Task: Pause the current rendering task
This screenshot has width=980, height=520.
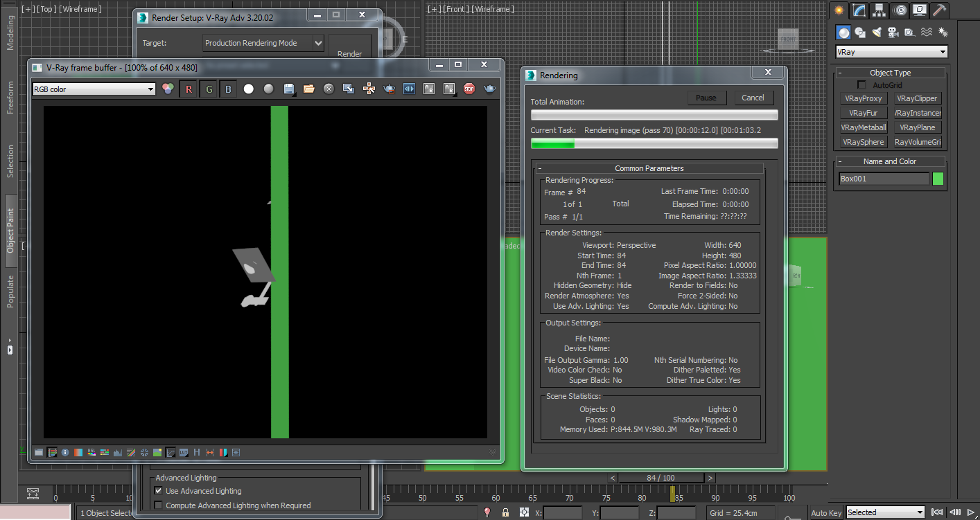Action: 706,98
